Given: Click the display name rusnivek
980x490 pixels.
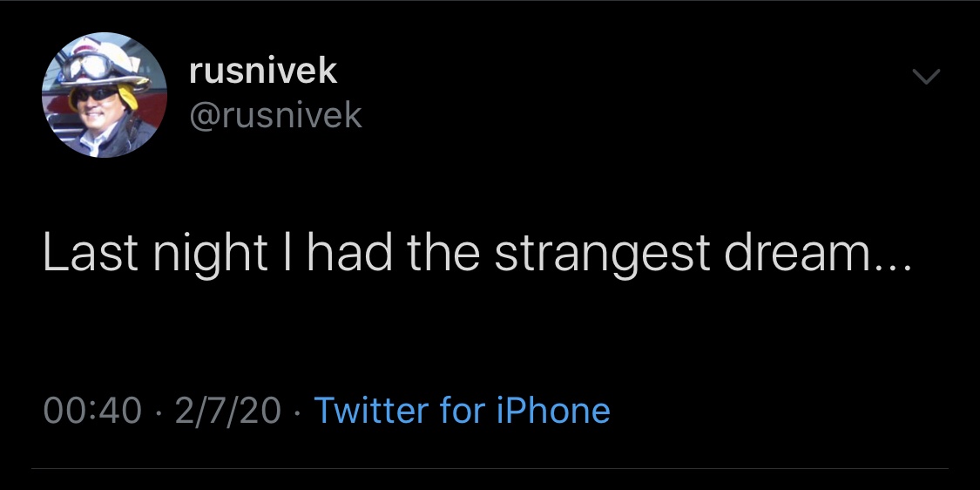Looking at the screenshot, I should coord(263,71).
